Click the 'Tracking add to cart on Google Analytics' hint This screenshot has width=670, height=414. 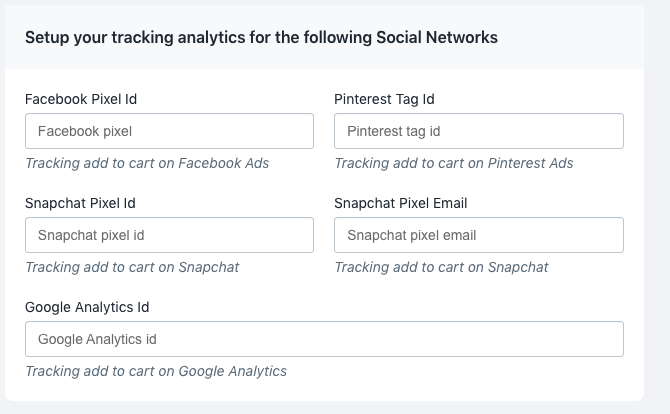(x=156, y=371)
